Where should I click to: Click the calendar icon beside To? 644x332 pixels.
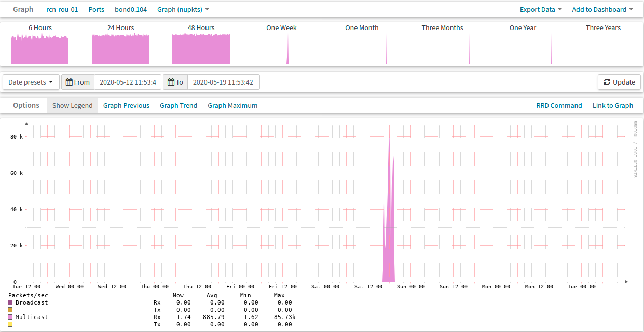(171, 82)
